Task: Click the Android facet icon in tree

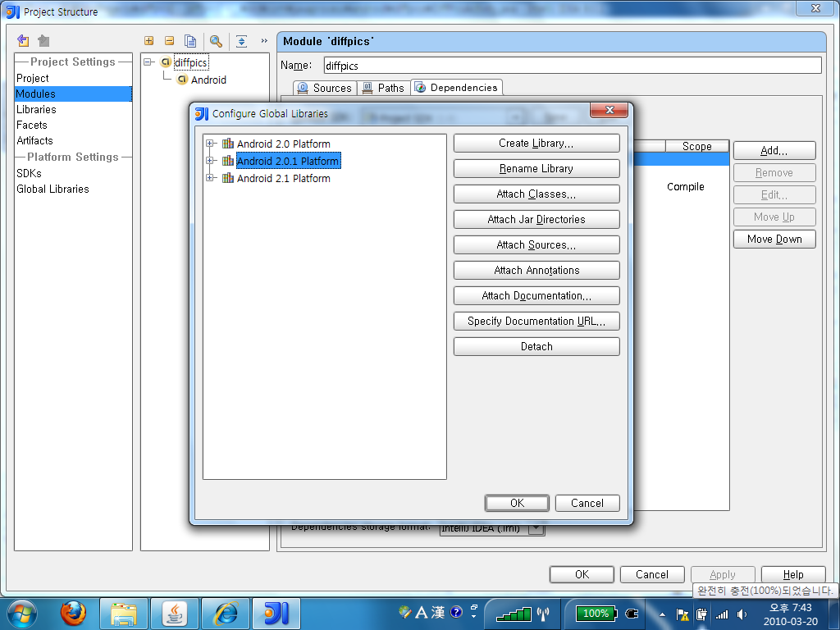Action: point(182,80)
